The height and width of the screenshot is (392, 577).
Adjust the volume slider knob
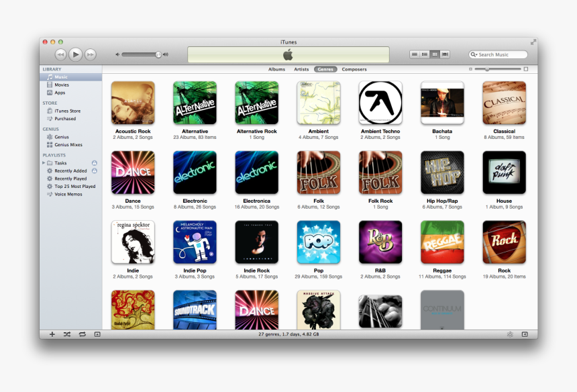(x=158, y=54)
